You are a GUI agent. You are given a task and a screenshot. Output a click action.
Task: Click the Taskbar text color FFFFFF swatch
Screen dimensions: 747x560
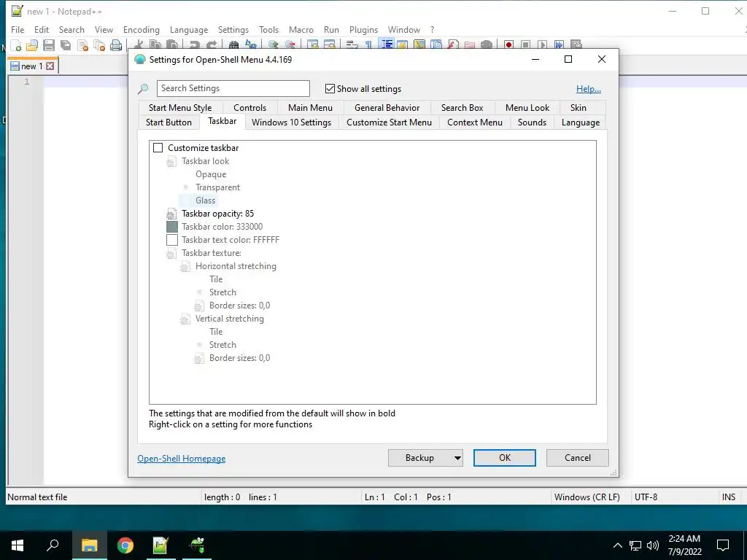(x=172, y=240)
